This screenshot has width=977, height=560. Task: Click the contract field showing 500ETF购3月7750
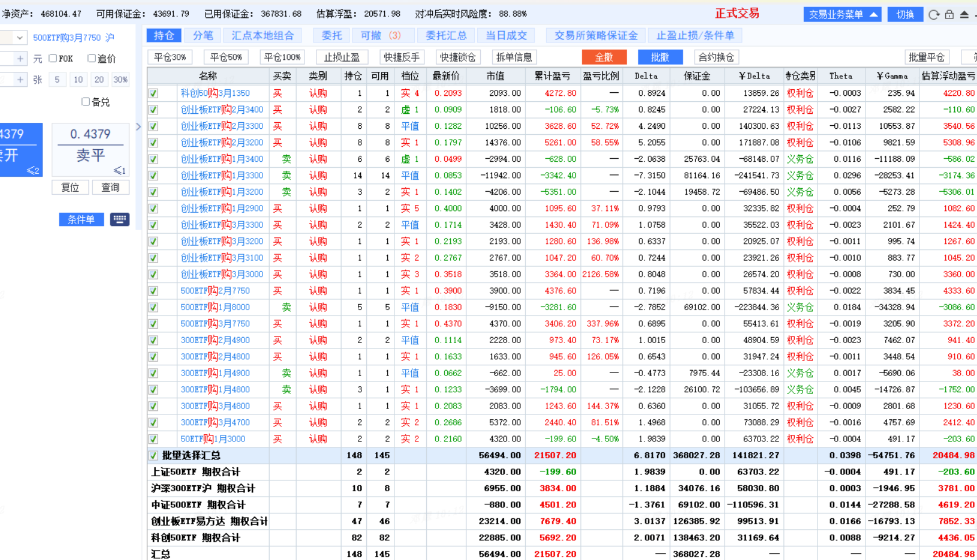74,38
